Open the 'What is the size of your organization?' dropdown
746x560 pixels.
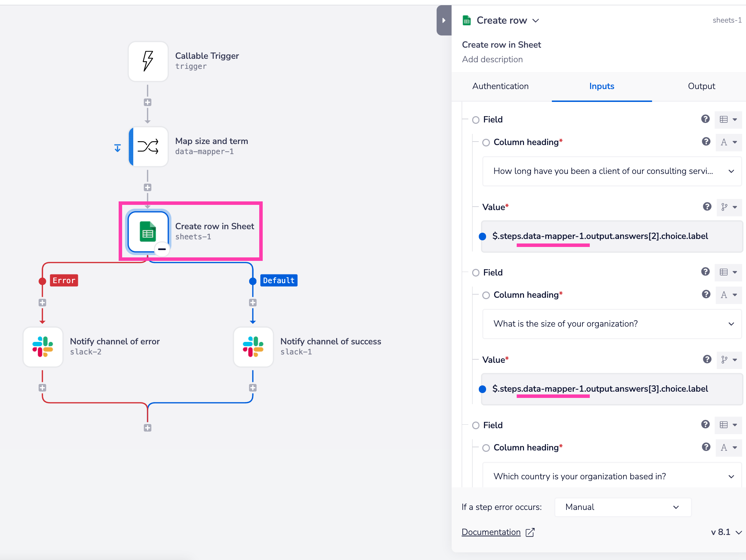coord(612,324)
